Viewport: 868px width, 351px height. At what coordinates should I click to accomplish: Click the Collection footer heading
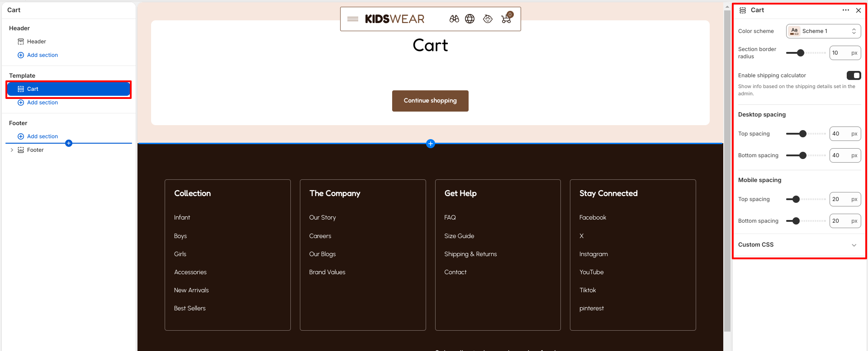[192, 193]
